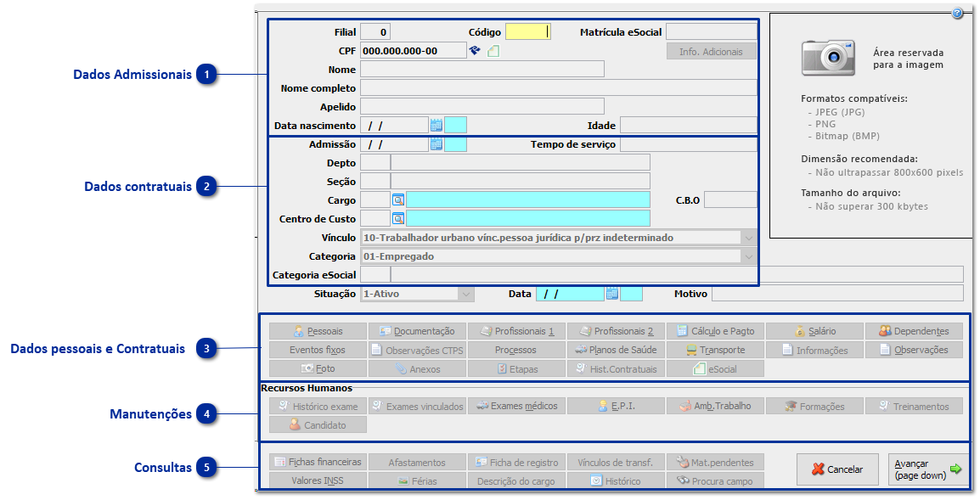Click the Cargo lookup search icon
This screenshot has width=980, height=500.
point(398,200)
